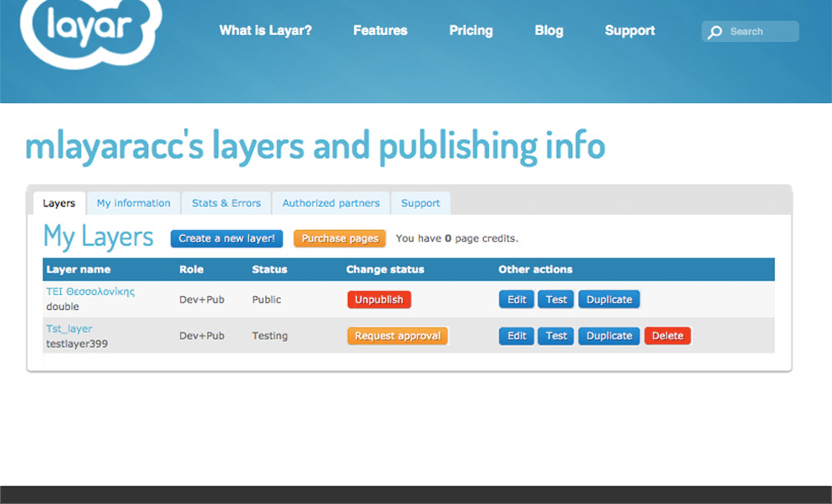Click the 'You have 0 page credits' text
Image resolution: width=832 pixels, height=504 pixels.
tap(457, 239)
